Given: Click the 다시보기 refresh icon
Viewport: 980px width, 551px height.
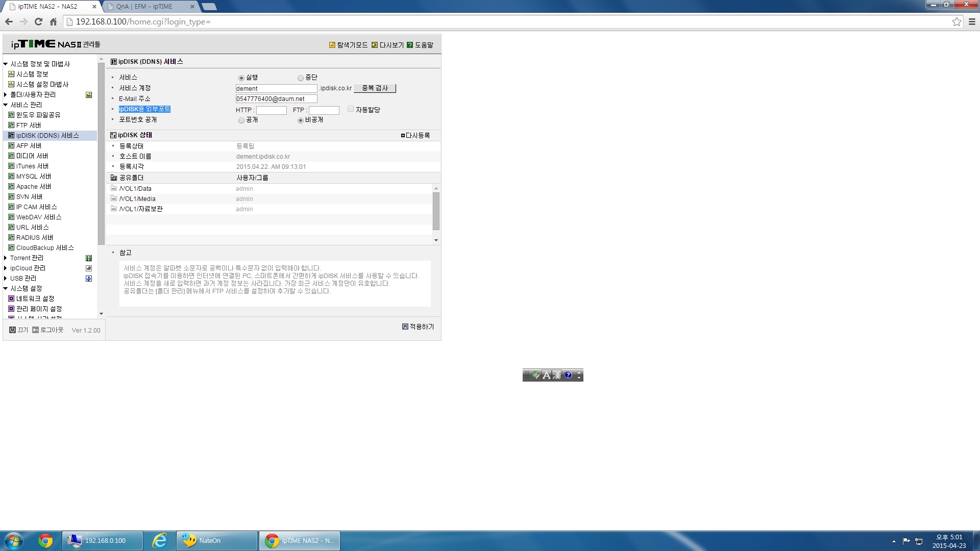Looking at the screenshot, I should pyautogui.click(x=375, y=45).
